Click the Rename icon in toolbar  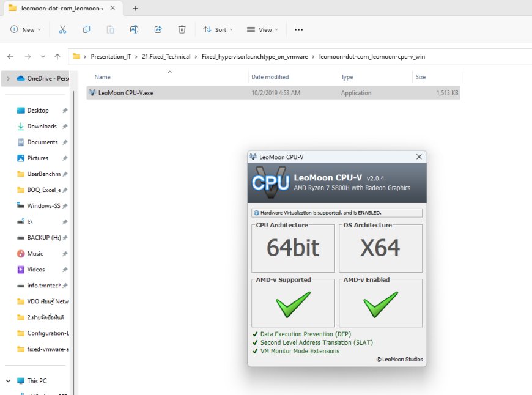point(134,29)
